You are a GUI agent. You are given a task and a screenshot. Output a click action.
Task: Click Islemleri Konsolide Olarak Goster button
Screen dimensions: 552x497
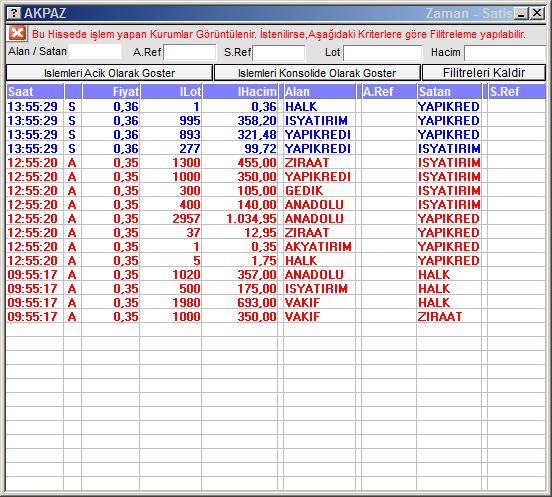(317, 73)
